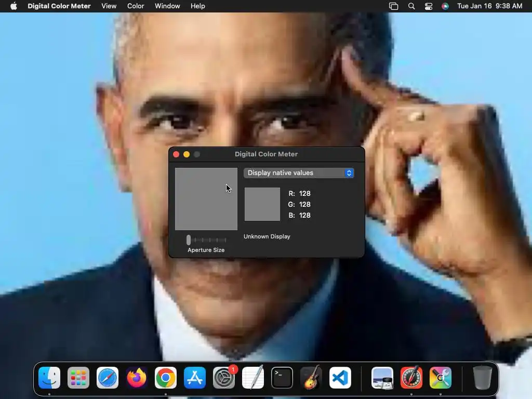Click the Siri menu bar icon

pyautogui.click(x=445, y=6)
